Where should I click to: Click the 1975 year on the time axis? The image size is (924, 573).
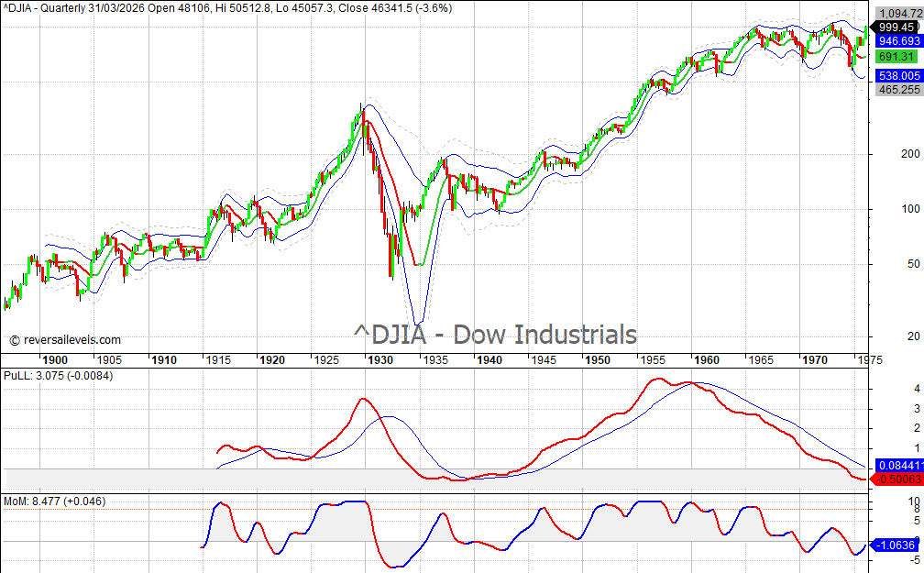(x=869, y=360)
